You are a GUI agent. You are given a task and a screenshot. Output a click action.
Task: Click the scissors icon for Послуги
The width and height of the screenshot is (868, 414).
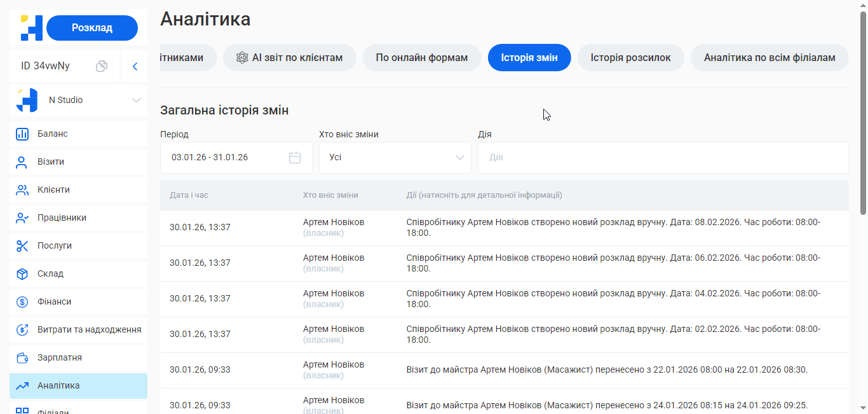tap(21, 245)
